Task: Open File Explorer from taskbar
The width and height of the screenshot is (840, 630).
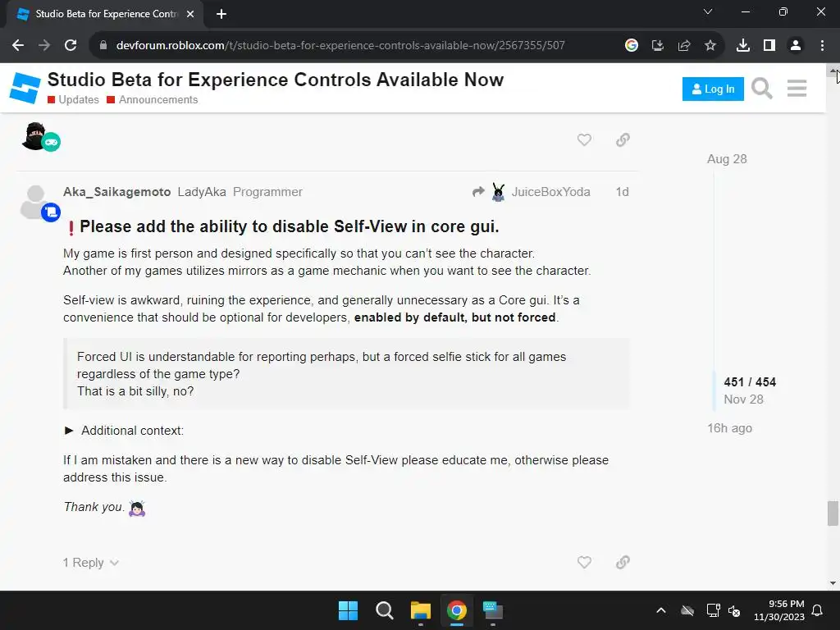Action: (421, 610)
